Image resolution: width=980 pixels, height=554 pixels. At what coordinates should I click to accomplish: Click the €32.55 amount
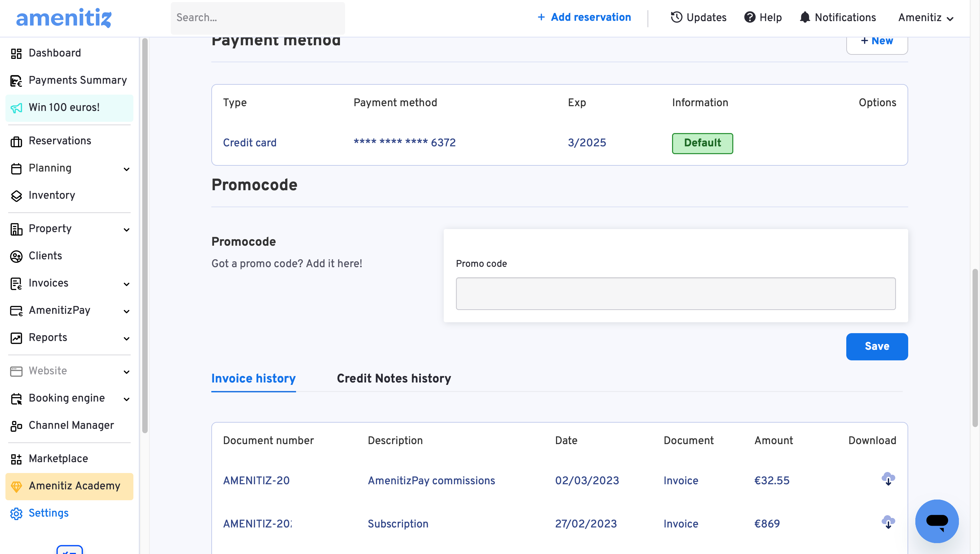772,480
